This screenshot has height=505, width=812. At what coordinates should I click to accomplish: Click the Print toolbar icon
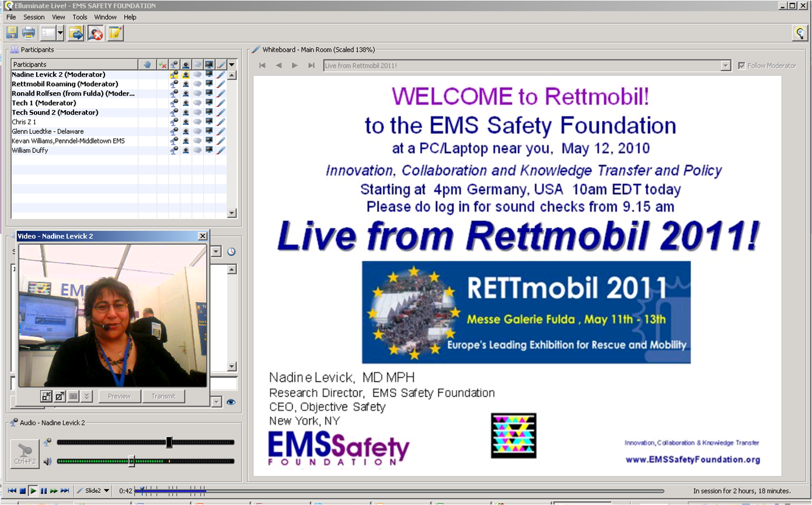[x=29, y=33]
